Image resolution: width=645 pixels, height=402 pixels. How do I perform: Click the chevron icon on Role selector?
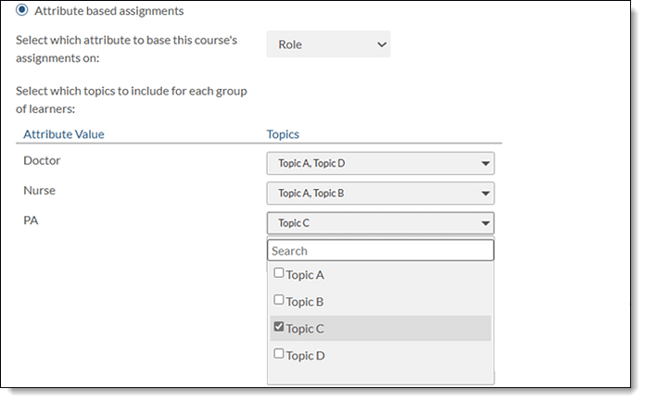coord(379,44)
